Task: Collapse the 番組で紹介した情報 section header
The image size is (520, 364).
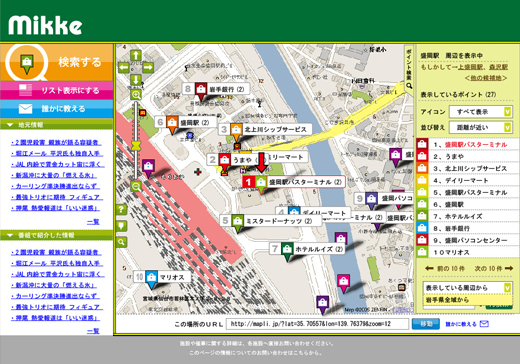Action: coord(56,235)
